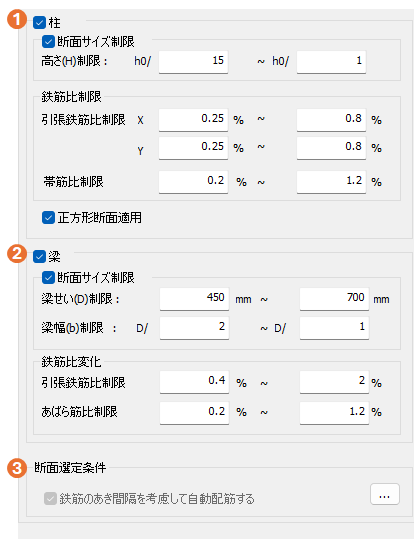This screenshot has height=547, width=419.
Task: Toggle column 断面サイズ制限 checkbox
Action: click(x=48, y=42)
